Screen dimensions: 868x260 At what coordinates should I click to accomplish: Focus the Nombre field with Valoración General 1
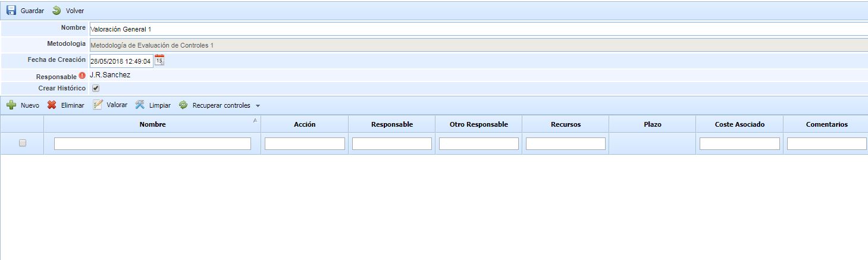(476, 29)
